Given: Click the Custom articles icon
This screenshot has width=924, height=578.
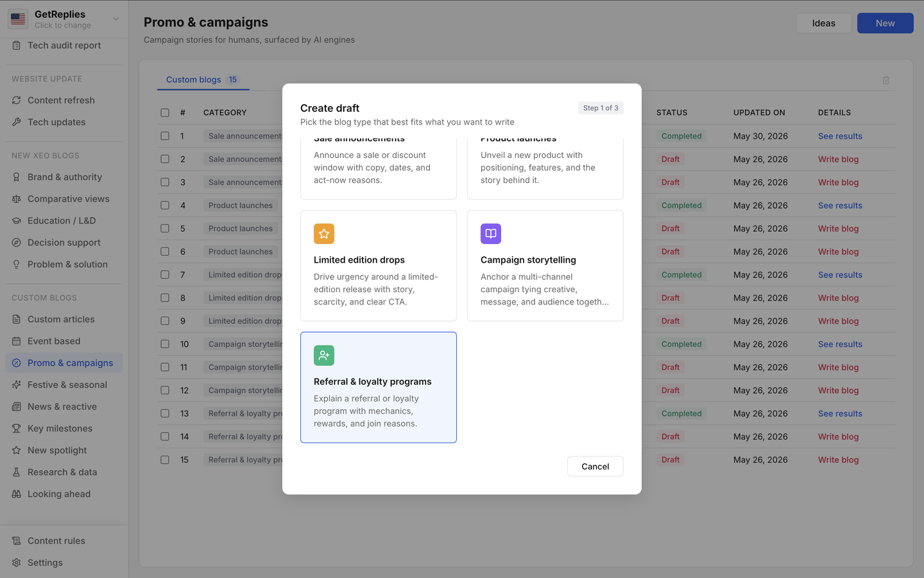Looking at the screenshot, I should coord(17,319).
